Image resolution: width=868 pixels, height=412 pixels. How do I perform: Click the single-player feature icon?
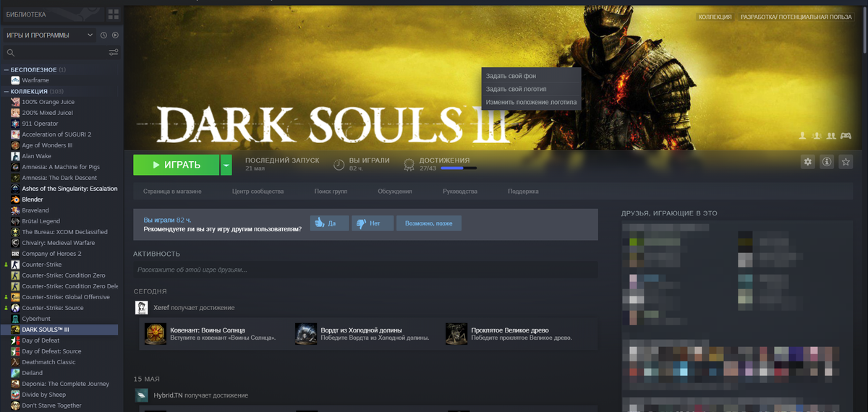pyautogui.click(x=802, y=135)
